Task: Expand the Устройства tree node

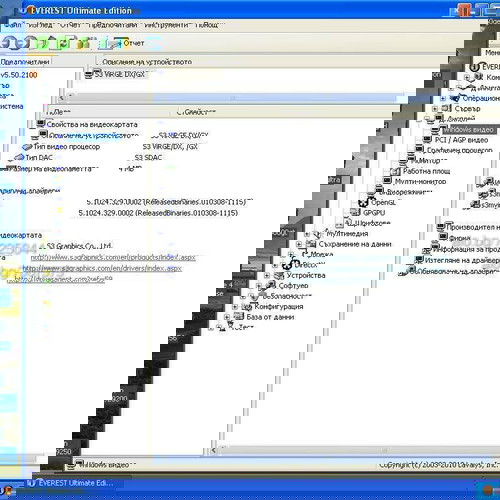Action: 267,275
